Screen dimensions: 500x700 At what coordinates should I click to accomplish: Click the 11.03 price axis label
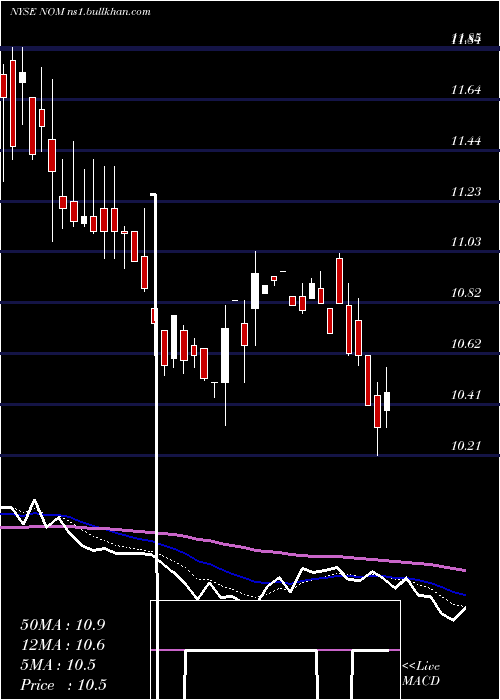click(x=466, y=242)
